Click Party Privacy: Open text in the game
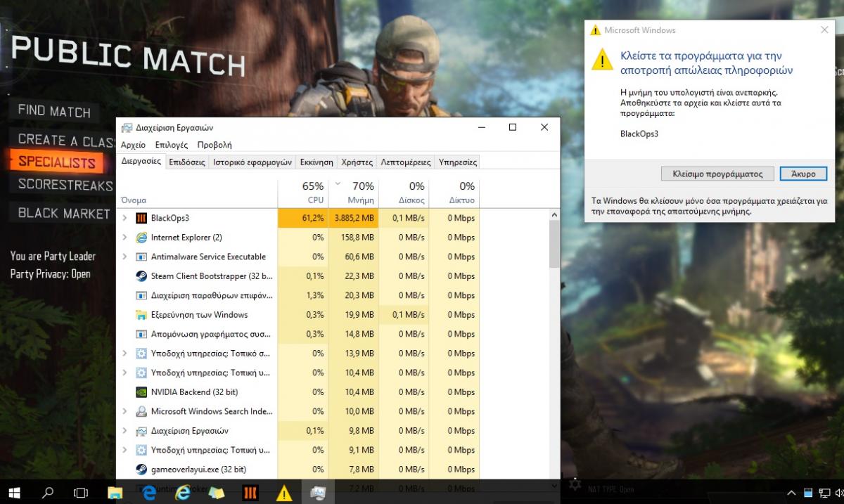The height and width of the screenshot is (504, 844). point(51,274)
